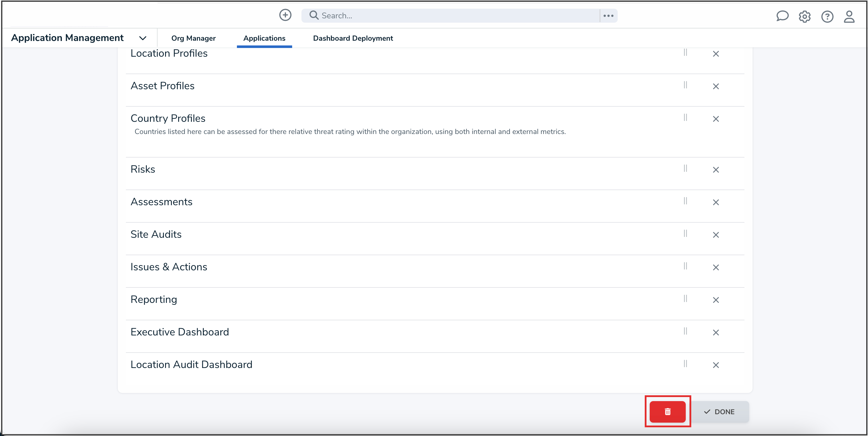
Task: Open the settings gear icon
Action: click(x=804, y=17)
